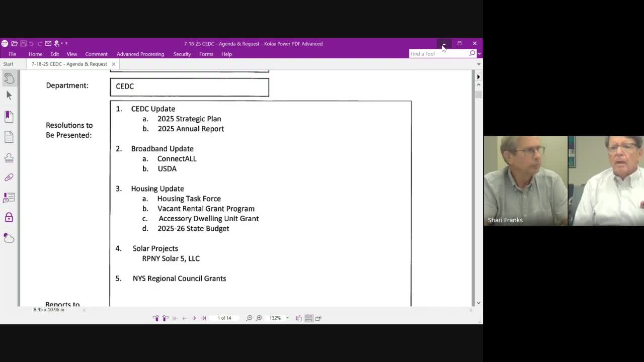This screenshot has width=644, height=362.
Task: Click the Find a Tool search box
Action: (438, 54)
